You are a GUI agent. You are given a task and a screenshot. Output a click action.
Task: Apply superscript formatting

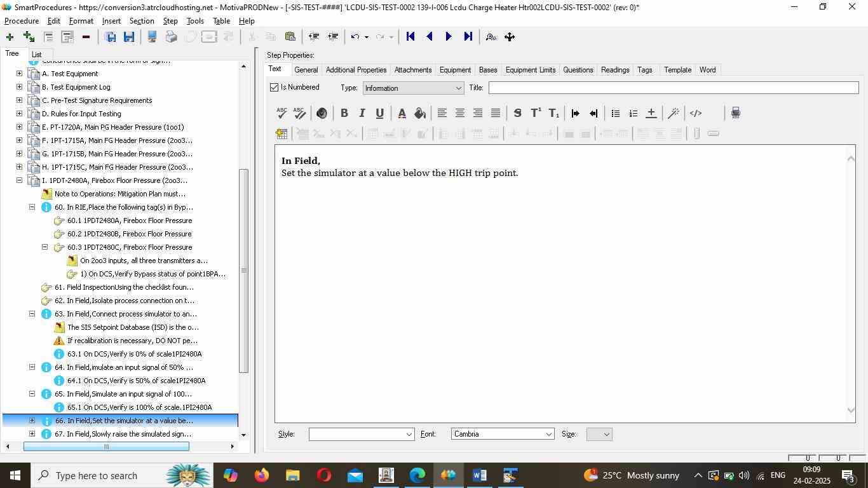(x=536, y=113)
